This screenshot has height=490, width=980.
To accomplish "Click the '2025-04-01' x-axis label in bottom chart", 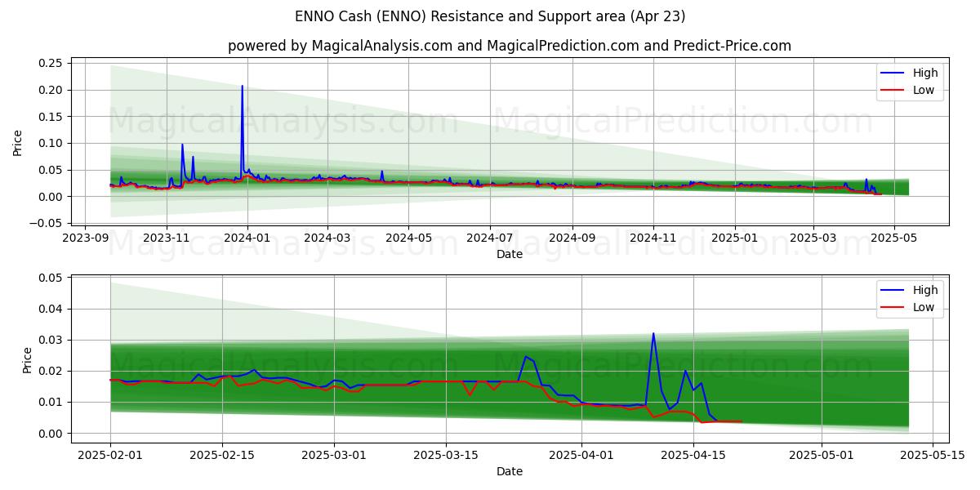I will 581,455.
